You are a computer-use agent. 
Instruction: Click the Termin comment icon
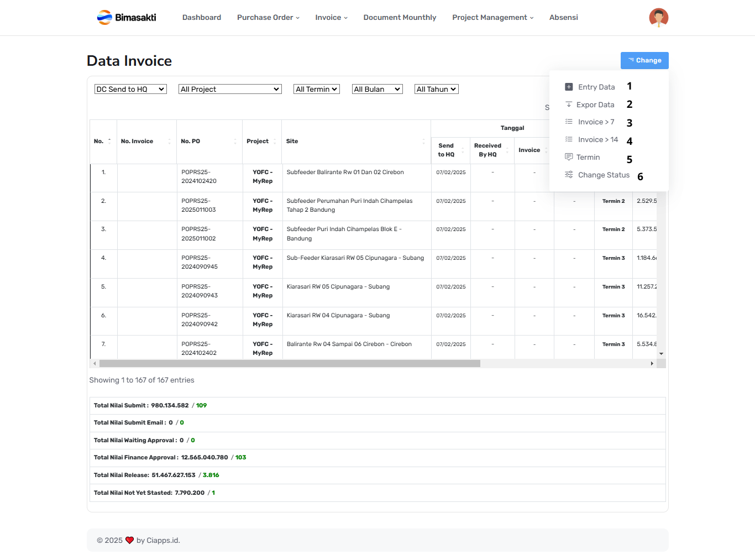(569, 157)
